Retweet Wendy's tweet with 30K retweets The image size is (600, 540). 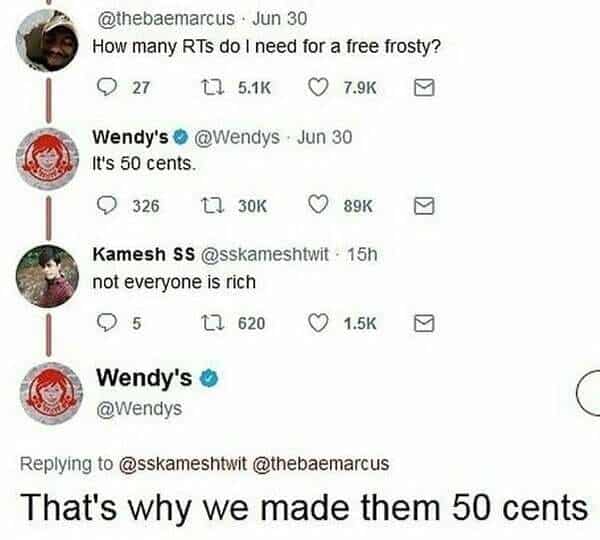[212, 206]
